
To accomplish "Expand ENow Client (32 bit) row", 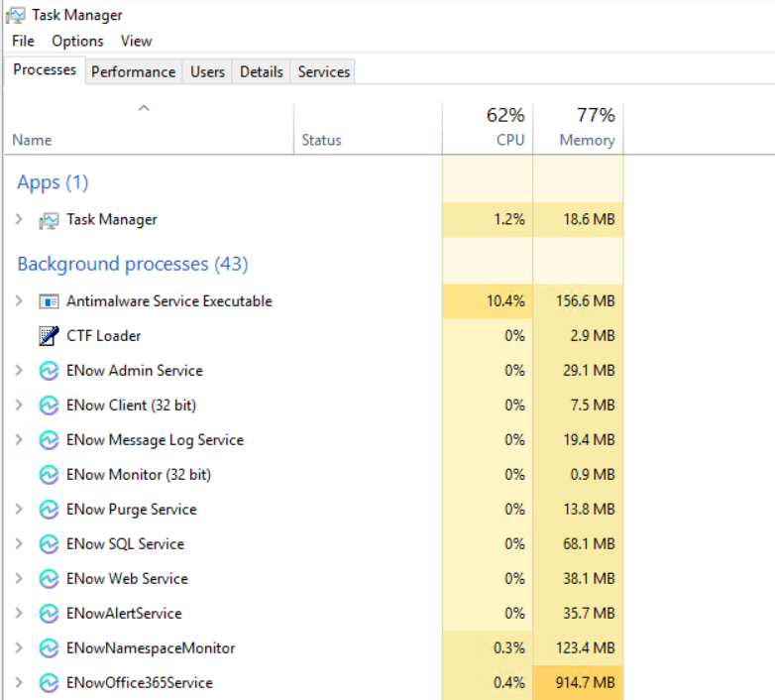I will click(x=19, y=405).
